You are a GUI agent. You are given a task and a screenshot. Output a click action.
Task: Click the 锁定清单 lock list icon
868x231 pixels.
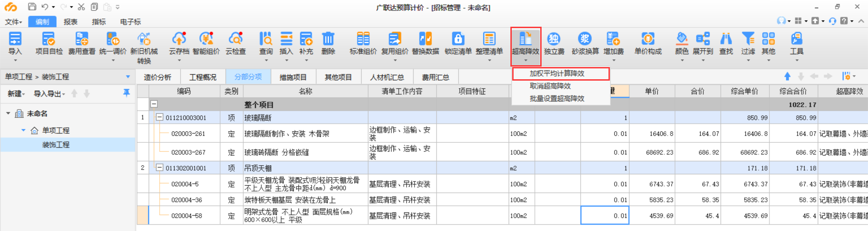[458, 39]
